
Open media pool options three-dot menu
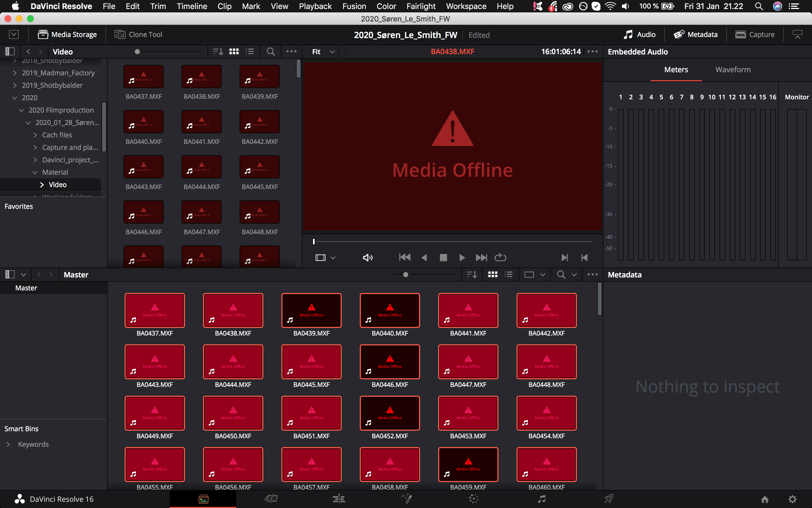click(593, 275)
